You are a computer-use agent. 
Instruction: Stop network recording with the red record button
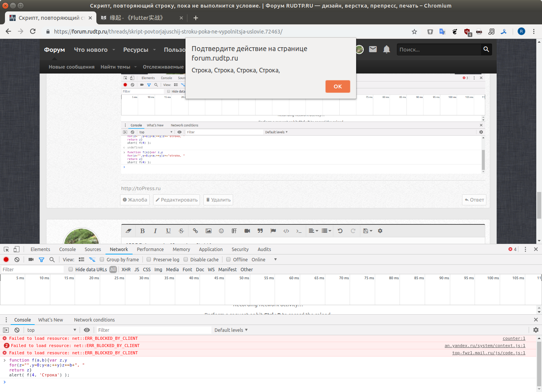tap(6, 259)
